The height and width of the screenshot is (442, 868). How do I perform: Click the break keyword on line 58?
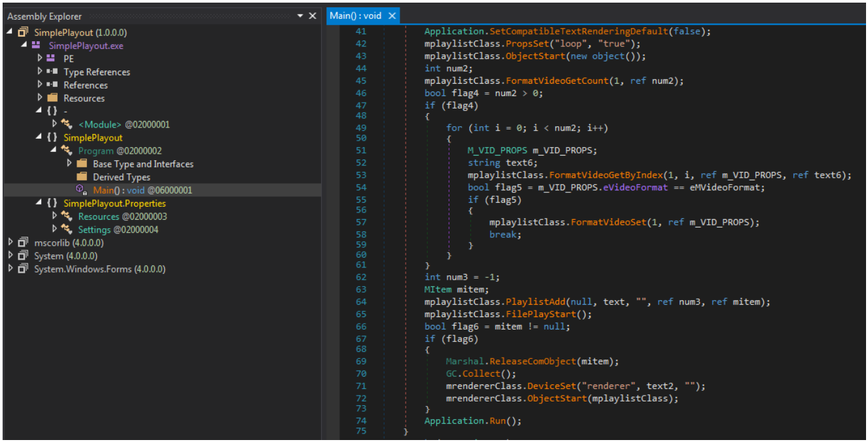[503, 234]
